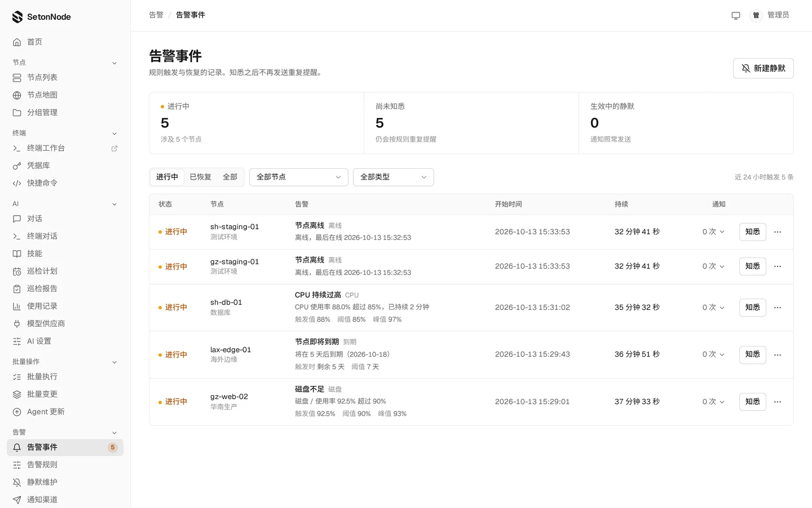812x508 pixels.
Task: Click the SetonNode logo icon
Action: 17,17
